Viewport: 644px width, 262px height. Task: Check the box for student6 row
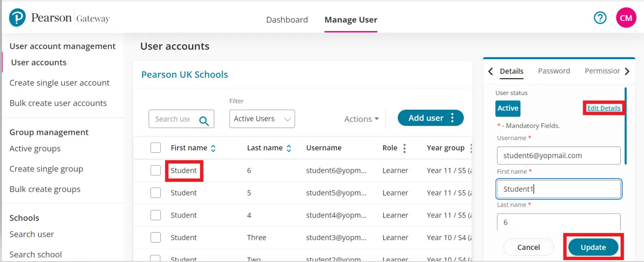[x=155, y=170]
